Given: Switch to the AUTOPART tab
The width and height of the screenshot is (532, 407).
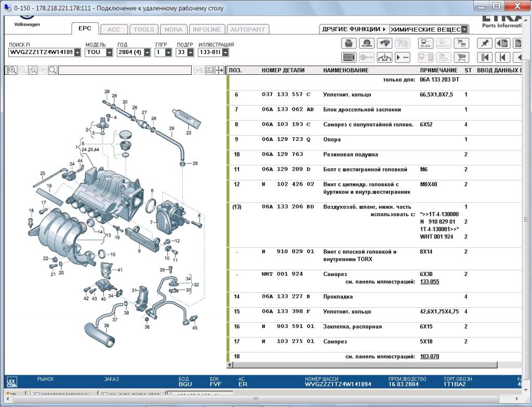Looking at the screenshot, I should 248,30.
